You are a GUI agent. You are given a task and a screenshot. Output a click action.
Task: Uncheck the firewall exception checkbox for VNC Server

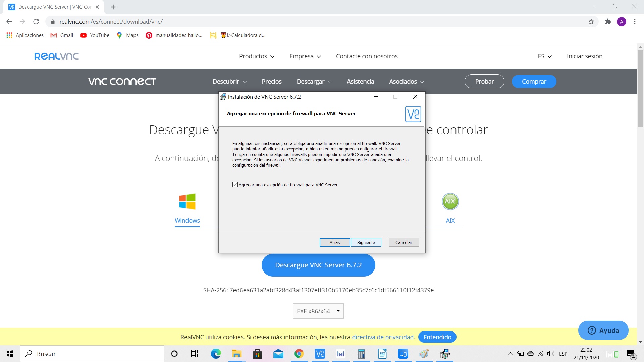pos(235,185)
